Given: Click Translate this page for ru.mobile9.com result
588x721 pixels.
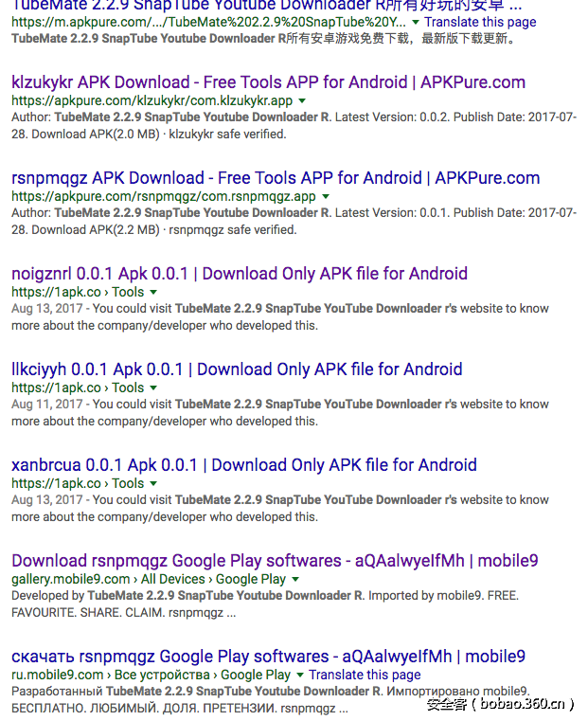Looking at the screenshot, I should click(365, 675).
